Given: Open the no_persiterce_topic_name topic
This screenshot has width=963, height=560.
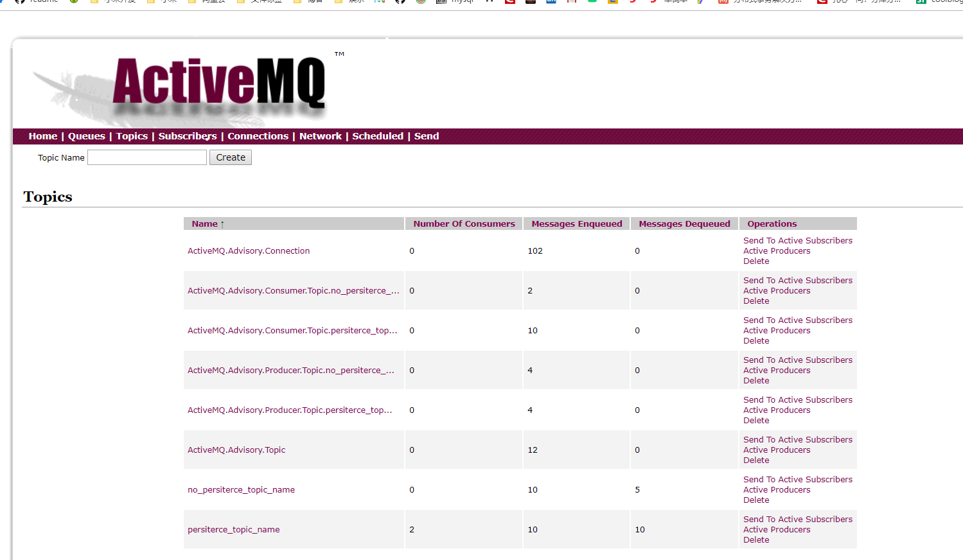Looking at the screenshot, I should [241, 490].
